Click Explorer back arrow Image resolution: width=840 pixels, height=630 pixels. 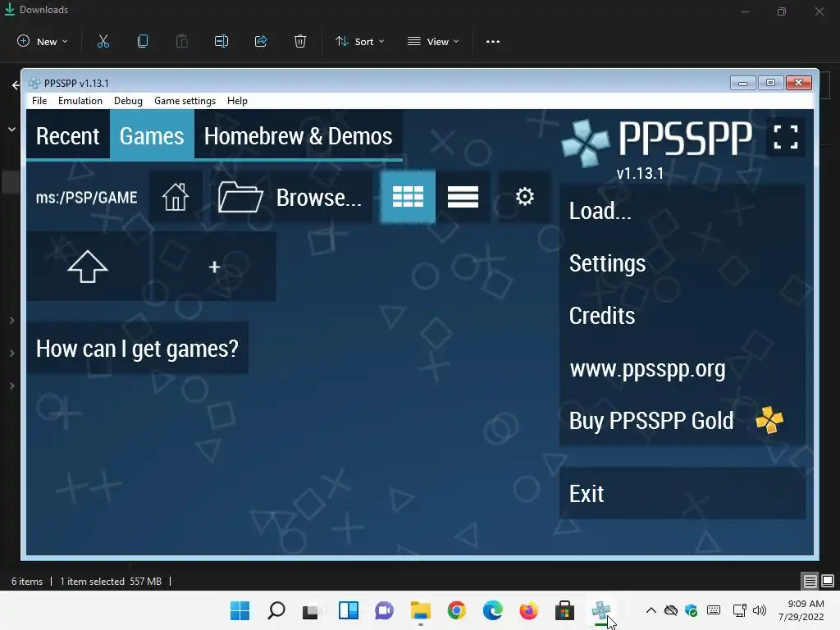point(16,84)
